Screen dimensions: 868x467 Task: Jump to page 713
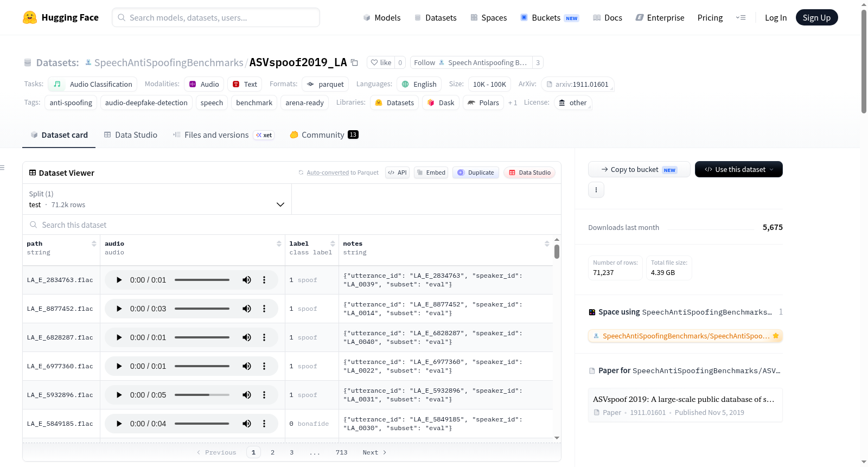(342, 452)
